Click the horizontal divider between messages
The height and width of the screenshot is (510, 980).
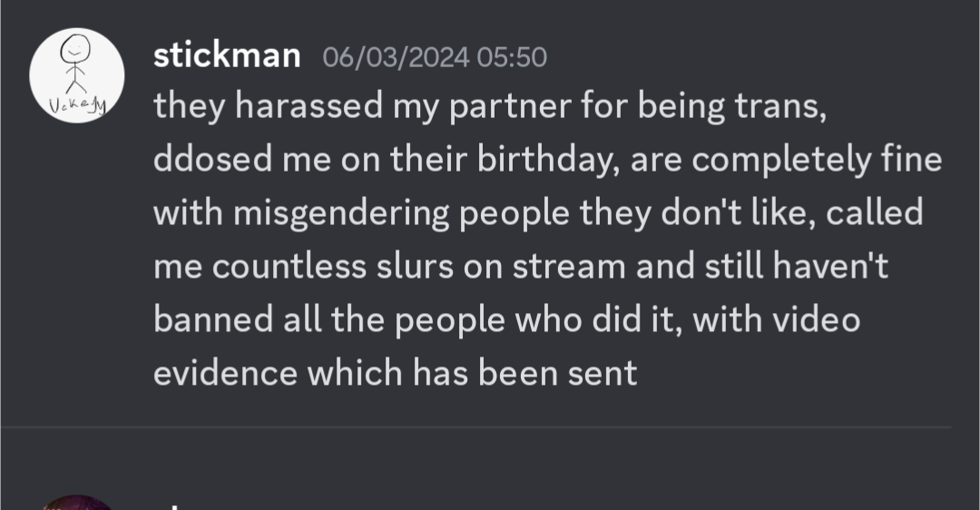pyautogui.click(x=490, y=427)
